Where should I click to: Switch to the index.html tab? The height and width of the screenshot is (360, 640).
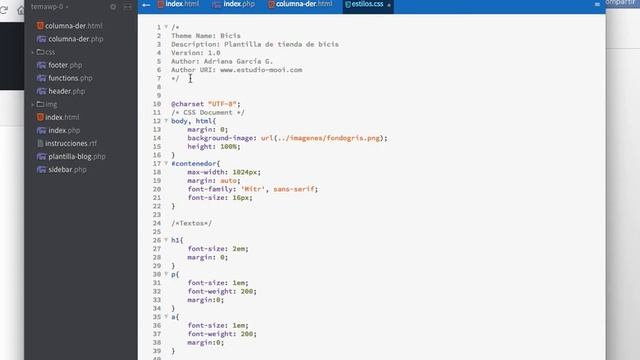(x=178, y=4)
